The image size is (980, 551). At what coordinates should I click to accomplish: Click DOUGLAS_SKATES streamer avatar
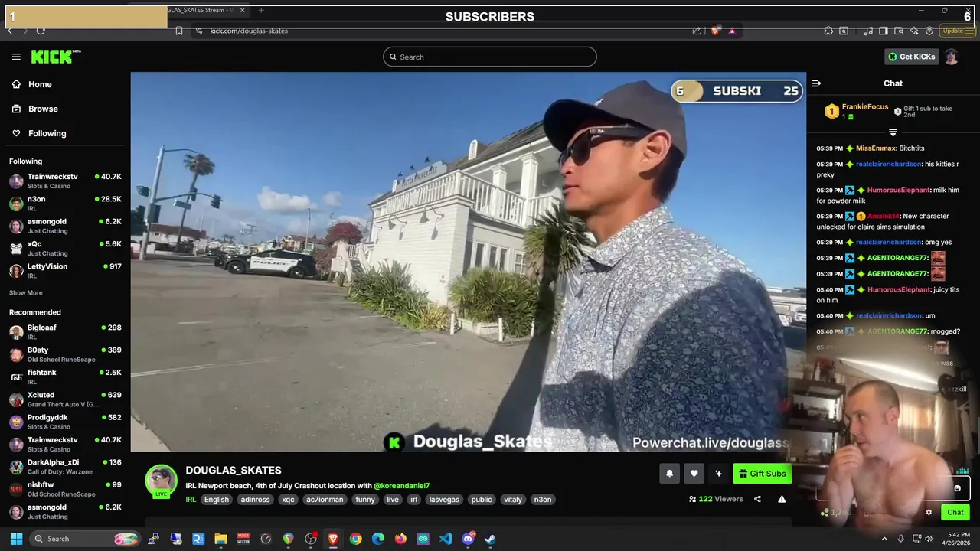pyautogui.click(x=161, y=481)
